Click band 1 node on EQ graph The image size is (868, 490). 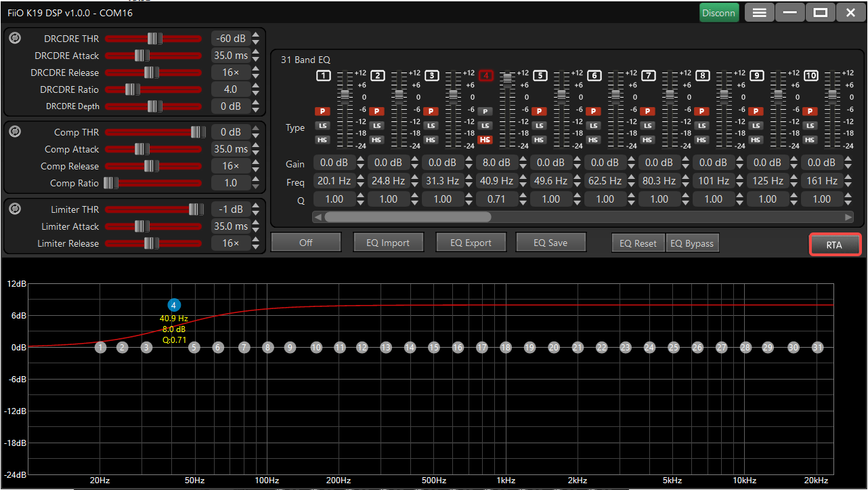(x=101, y=347)
